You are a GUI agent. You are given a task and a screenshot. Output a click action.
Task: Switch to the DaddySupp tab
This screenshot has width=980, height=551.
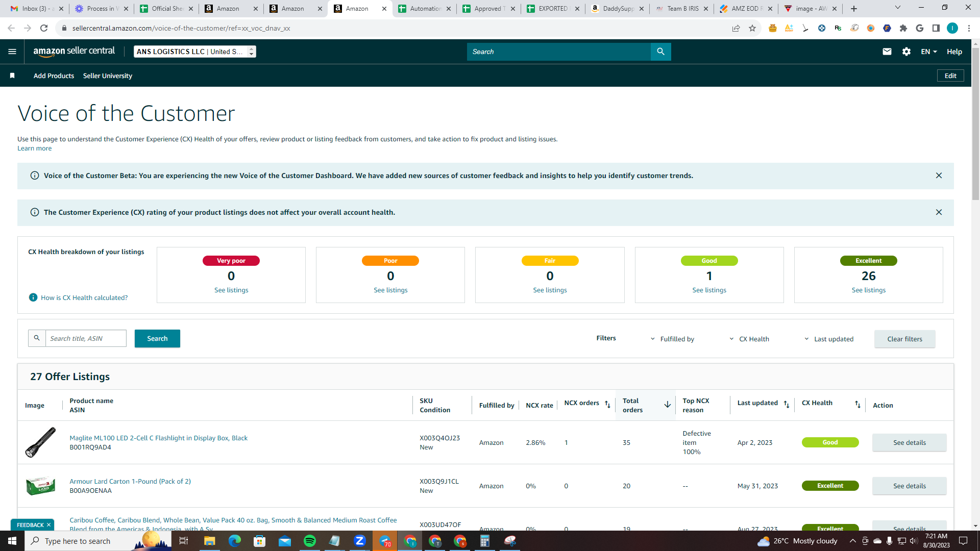point(617,9)
